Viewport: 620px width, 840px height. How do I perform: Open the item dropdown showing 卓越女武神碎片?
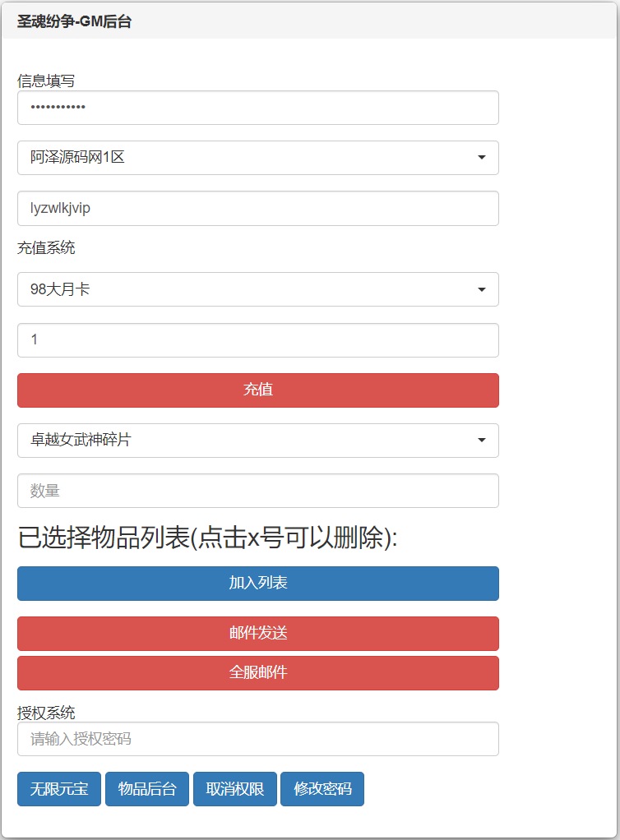click(x=257, y=441)
